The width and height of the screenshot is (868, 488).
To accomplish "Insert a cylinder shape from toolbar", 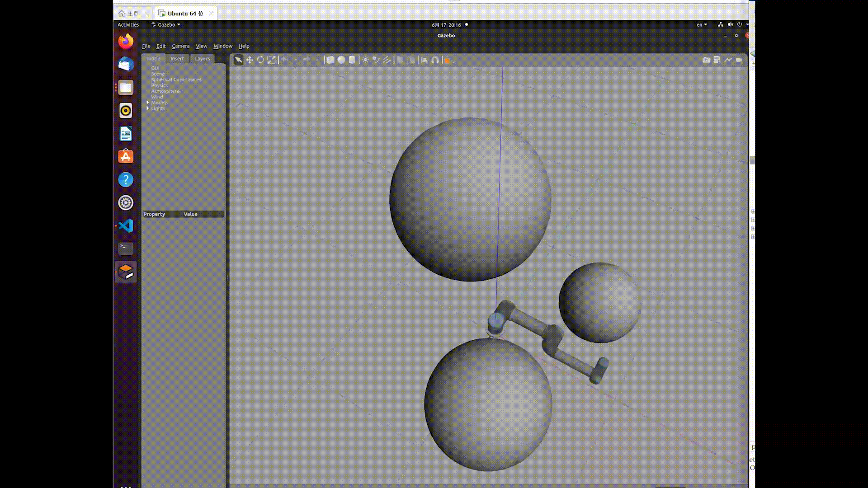I will pos(352,60).
